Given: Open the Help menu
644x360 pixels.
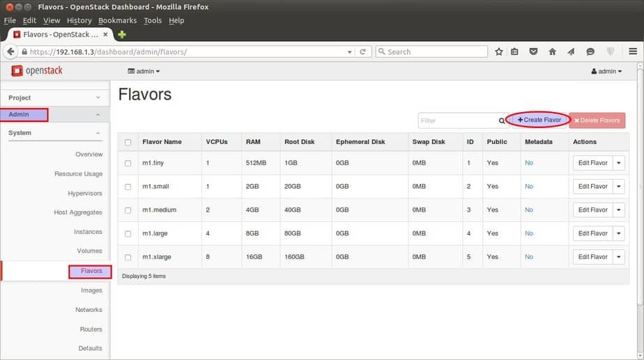Looking at the screenshot, I should pyautogui.click(x=176, y=20).
